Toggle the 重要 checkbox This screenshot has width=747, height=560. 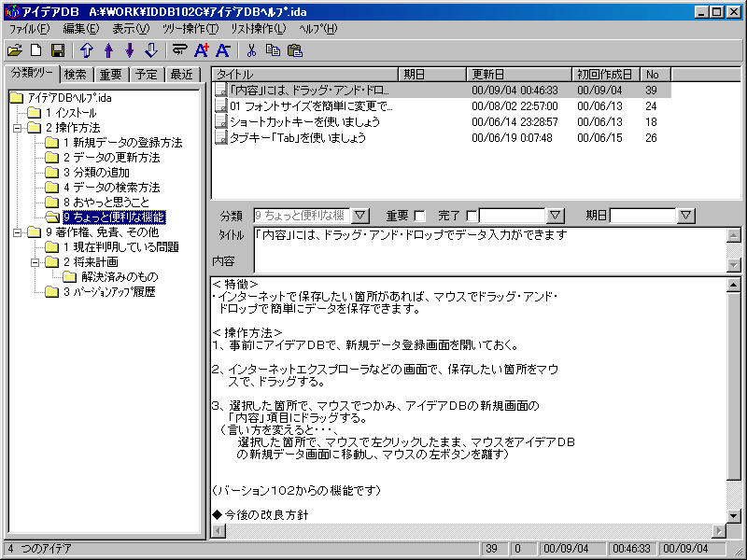(x=419, y=217)
